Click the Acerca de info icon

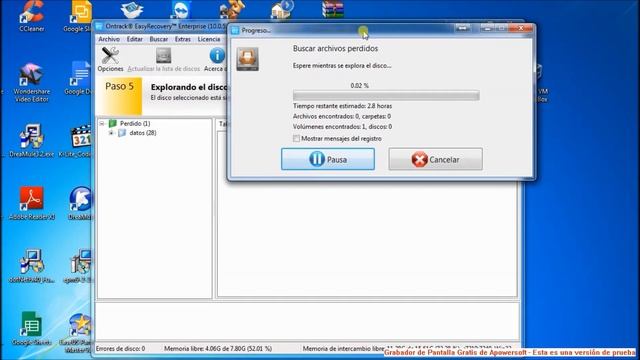click(x=217, y=56)
